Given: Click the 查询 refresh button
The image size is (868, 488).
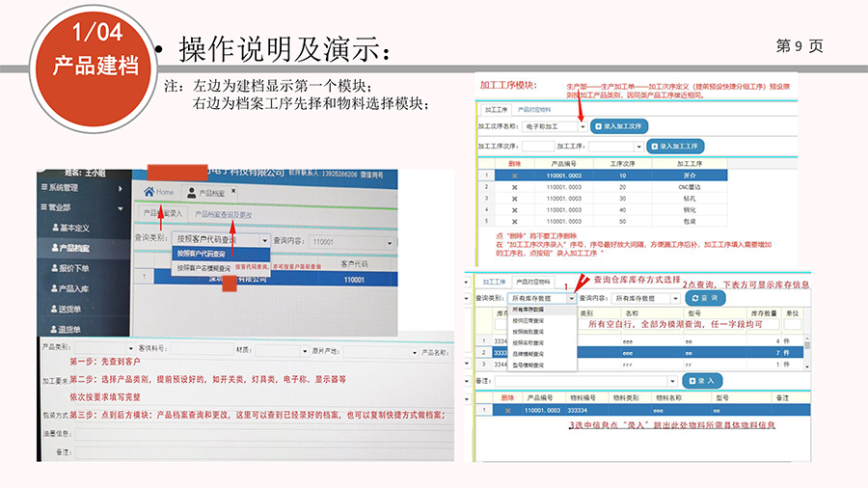Looking at the screenshot, I should (705, 298).
